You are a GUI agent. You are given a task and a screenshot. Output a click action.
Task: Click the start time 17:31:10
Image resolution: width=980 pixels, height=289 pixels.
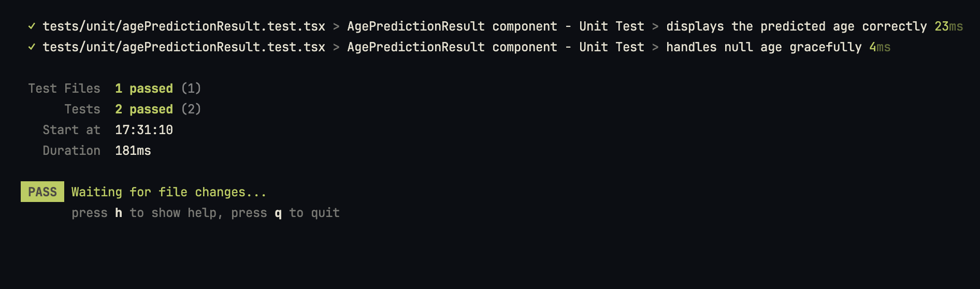(x=144, y=130)
